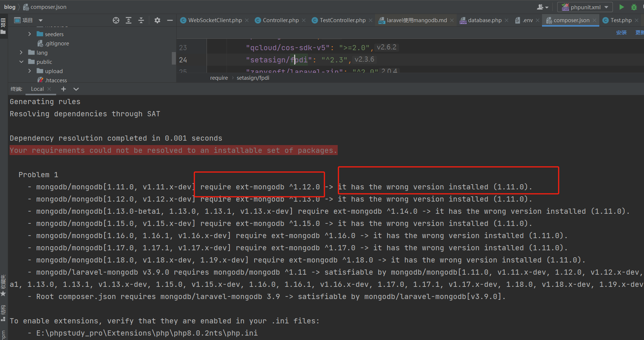This screenshot has width=644, height=340.
Task: Open terminal options chevron dropdown
Action: 76,89
